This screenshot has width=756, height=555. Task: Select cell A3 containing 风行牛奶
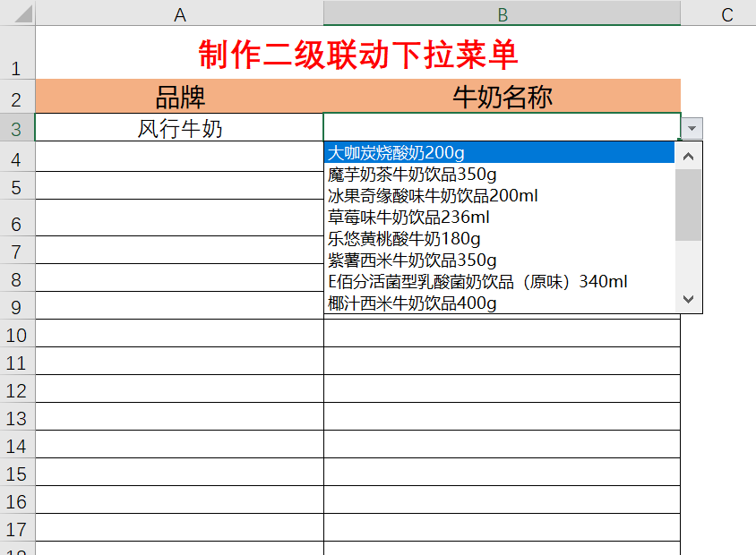(179, 128)
